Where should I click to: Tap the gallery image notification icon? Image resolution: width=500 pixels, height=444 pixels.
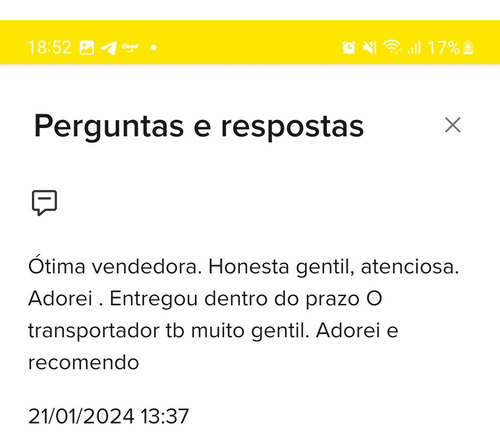[x=87, y=47]
